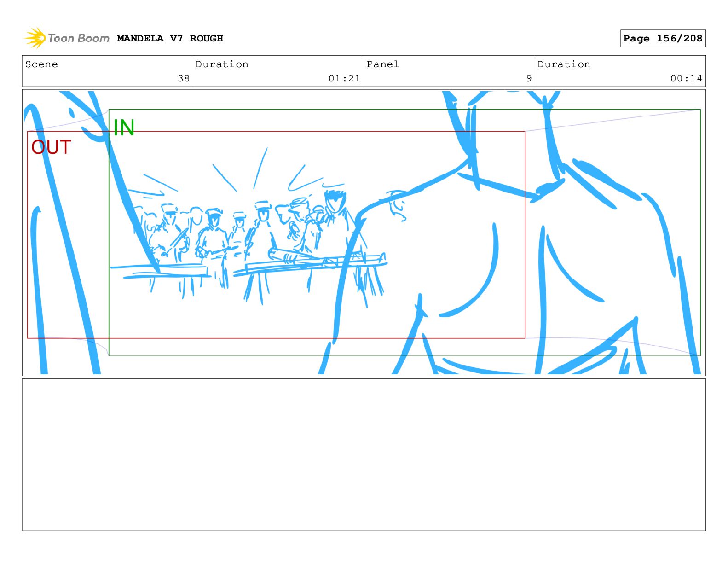This screenshot has width=728, height=564.
Task: Click the empty notes box below the panel
Action: click(364, 455)
